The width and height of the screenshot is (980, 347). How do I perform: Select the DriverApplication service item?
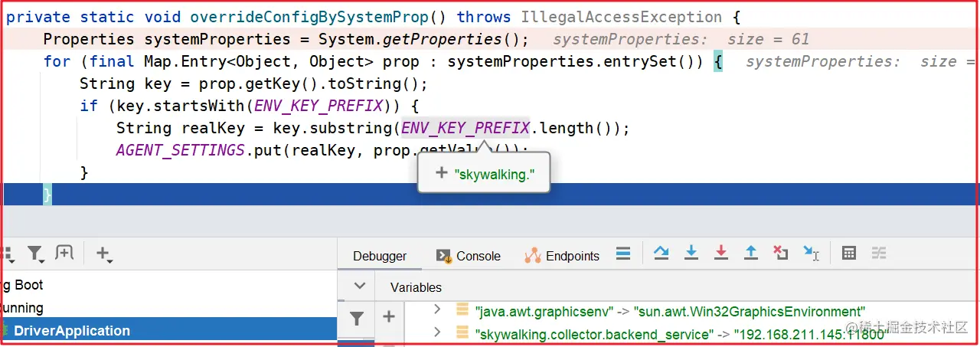click(168, 331)
